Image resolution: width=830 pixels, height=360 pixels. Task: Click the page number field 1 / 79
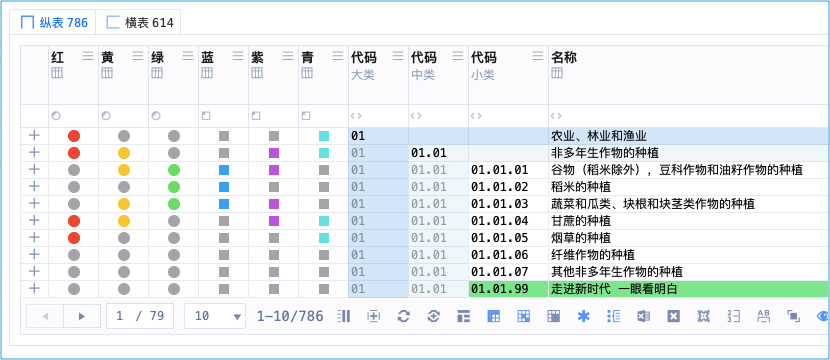click(x=140, y=316)
